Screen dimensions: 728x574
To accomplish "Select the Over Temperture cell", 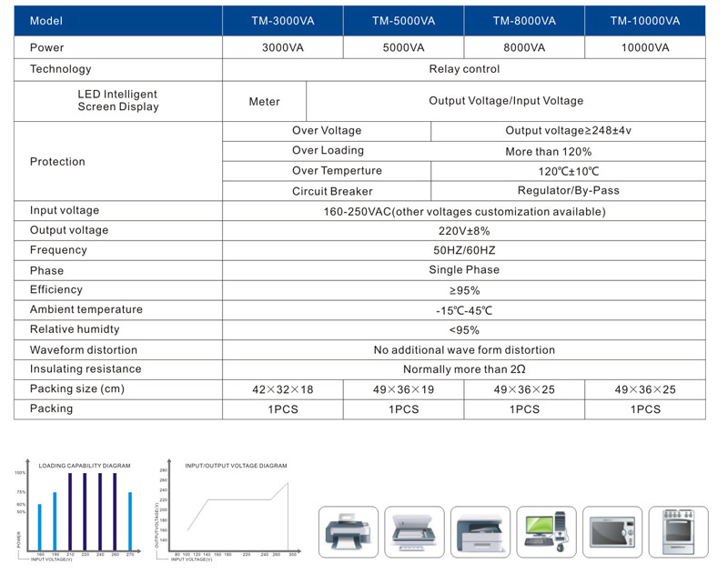I will point(327,171).
